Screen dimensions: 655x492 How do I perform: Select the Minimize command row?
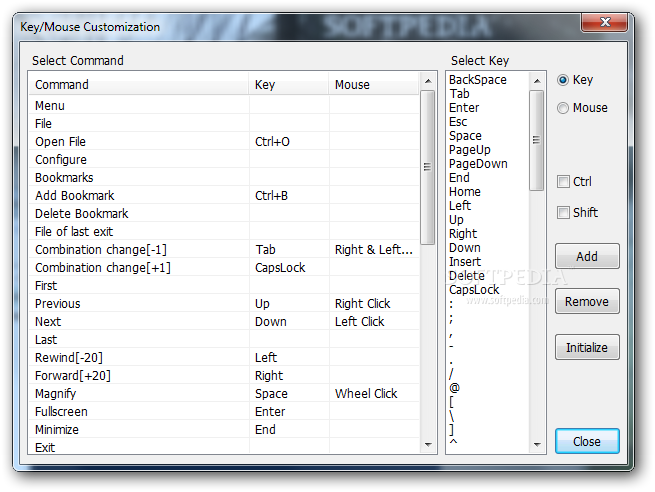[x=224, y=429]
